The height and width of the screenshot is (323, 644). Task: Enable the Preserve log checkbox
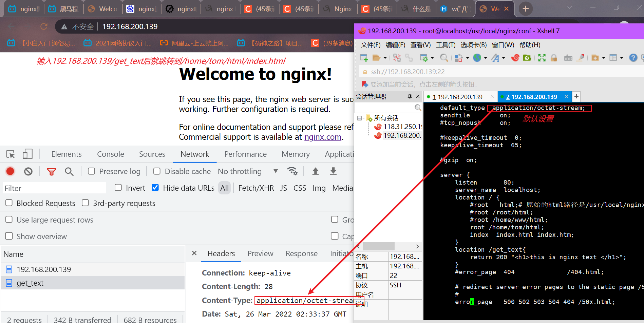[x=91, y=171]
